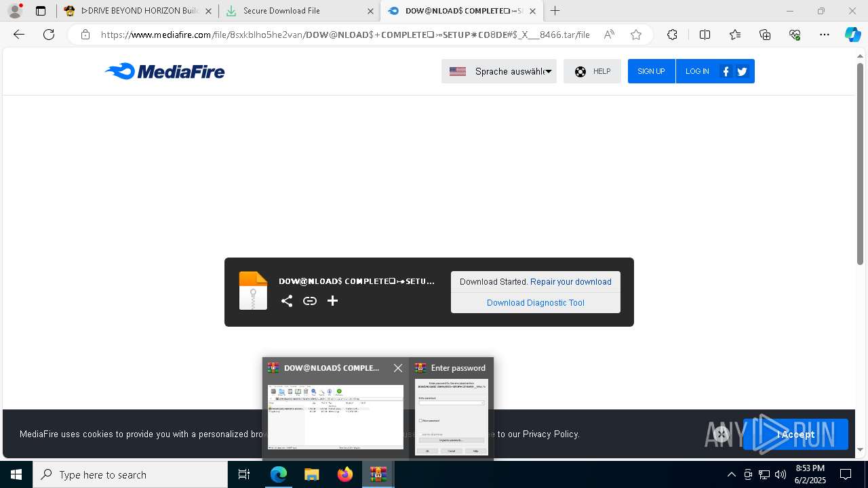This screenshot has height=488, width=868.
Task: Open File Explorer from taskbar
Action: [x=311, y=474]
